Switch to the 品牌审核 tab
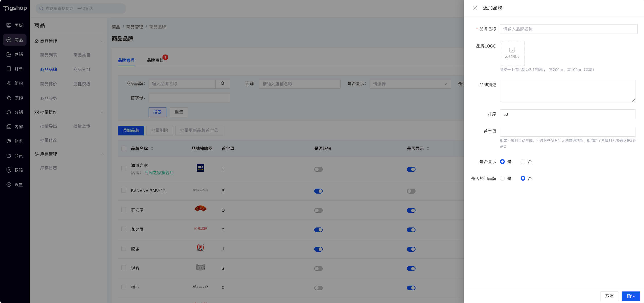 click(x=155, y=60)
